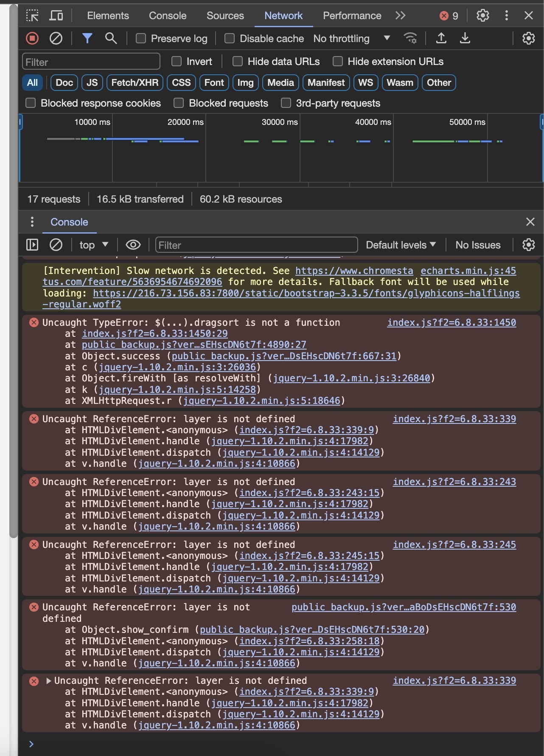
Task: Show the console sidebar panel
Action: (32, 245)
